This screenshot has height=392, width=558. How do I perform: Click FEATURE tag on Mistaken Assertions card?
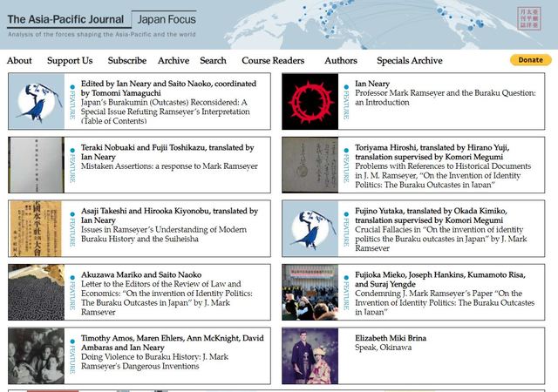click(72, 166)
